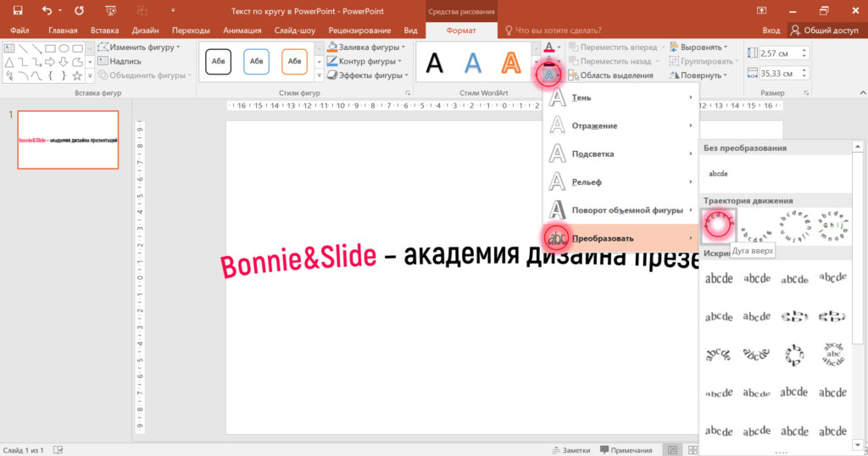Pick the five-point star shape in gallery
The width and height of the screenshot is (868, 456).
[78, 75]
